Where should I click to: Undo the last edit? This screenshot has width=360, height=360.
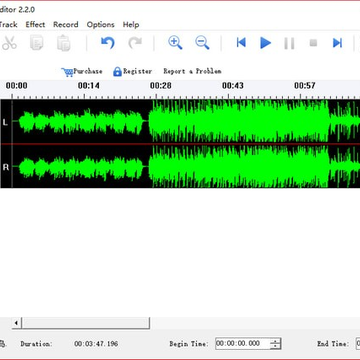click(x=108, y=43)
